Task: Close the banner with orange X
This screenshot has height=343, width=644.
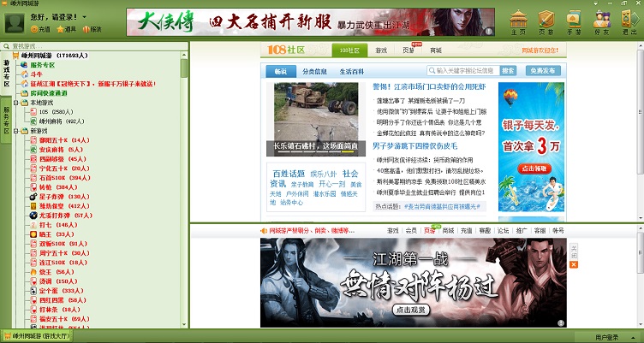Action: (574, 265)
